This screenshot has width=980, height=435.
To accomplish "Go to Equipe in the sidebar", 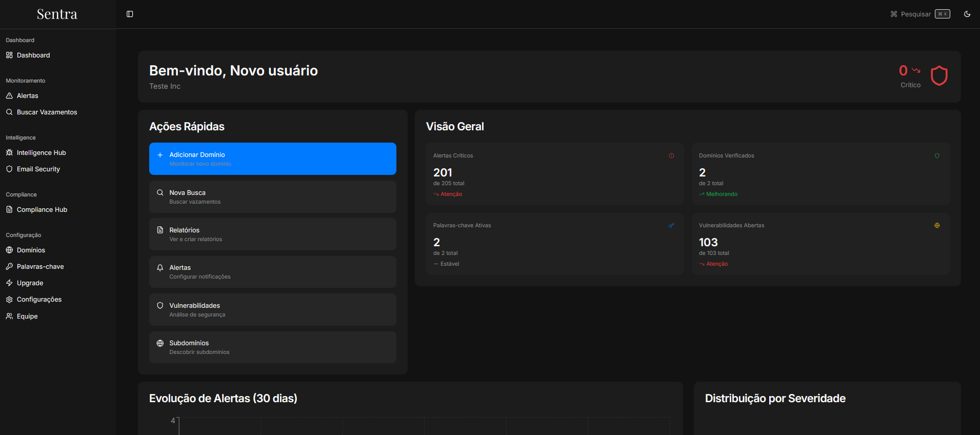I will point(27,317).
